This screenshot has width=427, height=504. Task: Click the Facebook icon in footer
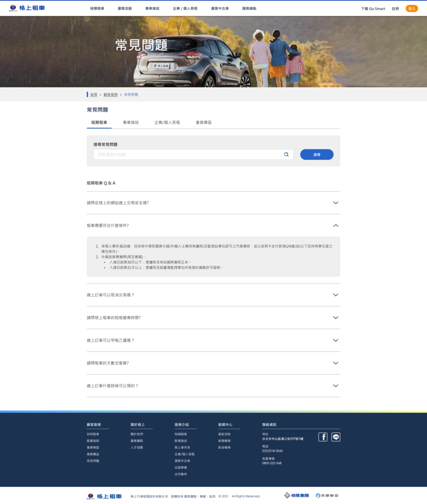pos(323,437)
